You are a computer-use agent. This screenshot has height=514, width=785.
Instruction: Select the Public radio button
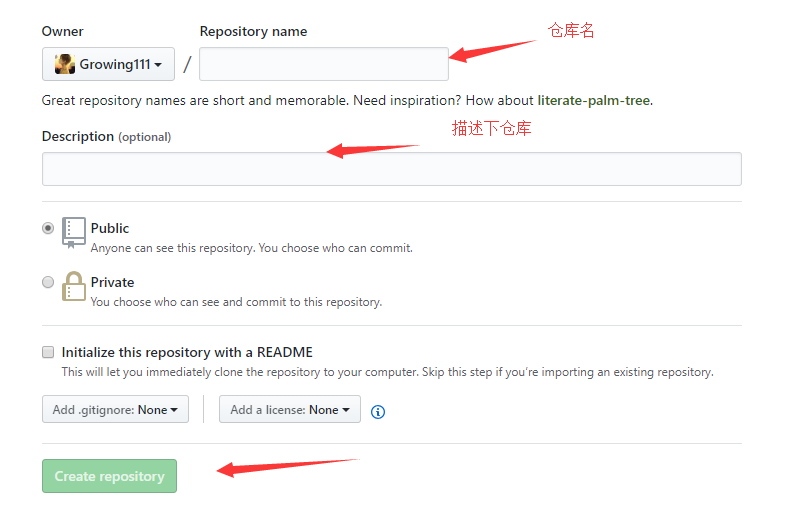[48, 228]
